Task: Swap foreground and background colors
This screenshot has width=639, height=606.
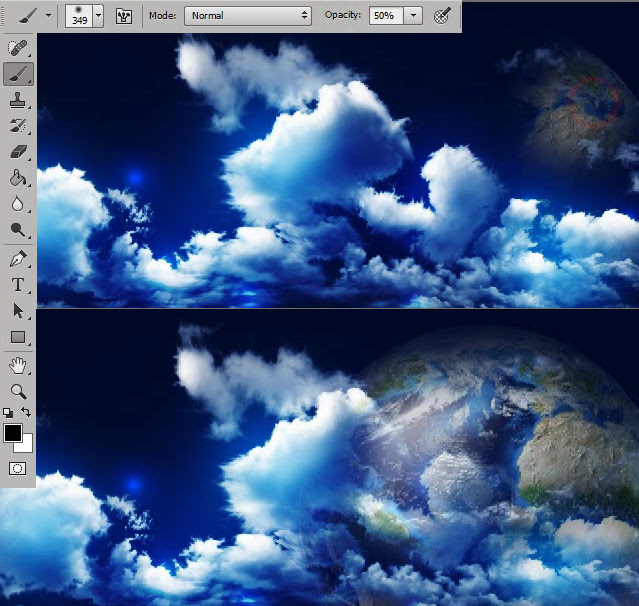Action: 26,412
